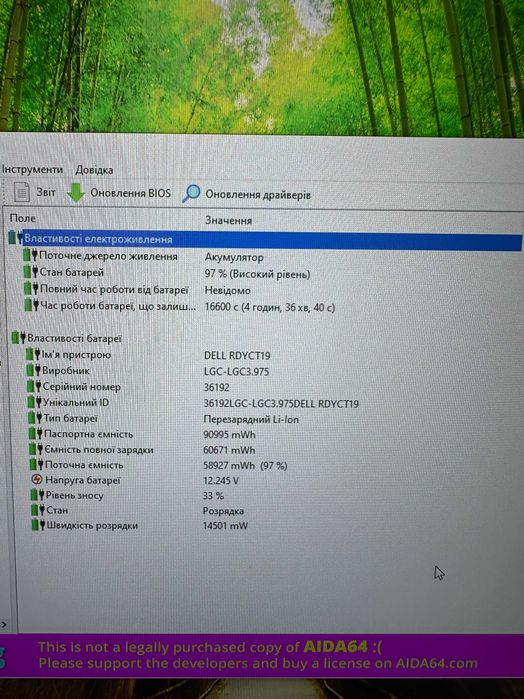The width and height of the screenshot is (524, 699).
Task: Click battery icon beside Серійний номер
Action: coord(34,386)
